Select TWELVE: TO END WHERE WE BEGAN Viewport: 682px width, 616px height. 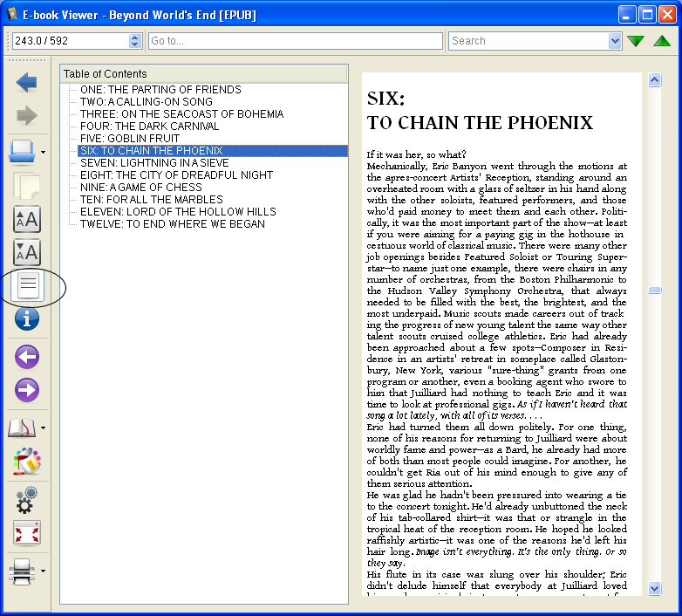[172, 223]
